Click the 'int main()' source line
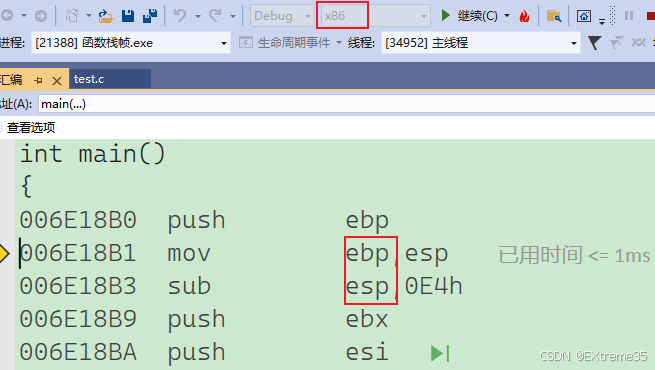 click(x=93, y=154)
